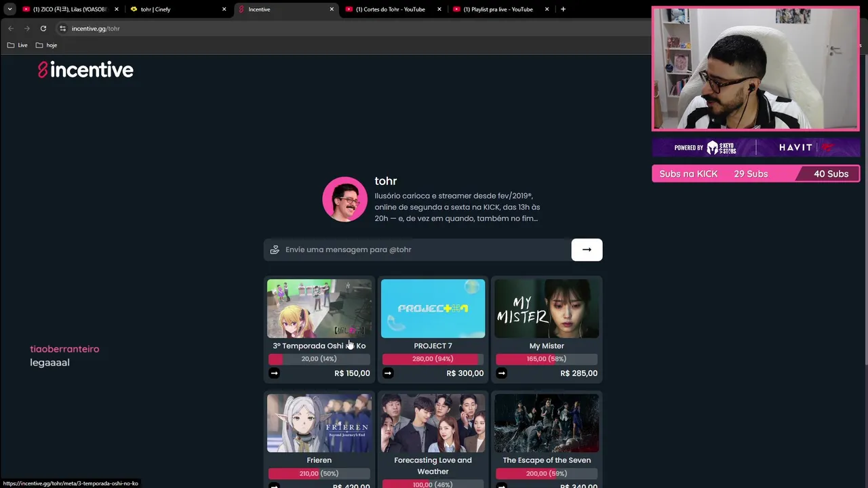The width and height of the screenshot is (868, 488).
Task: Click Escape of the Seven 200,00 (59%) bar
Action: pos(547,473)
